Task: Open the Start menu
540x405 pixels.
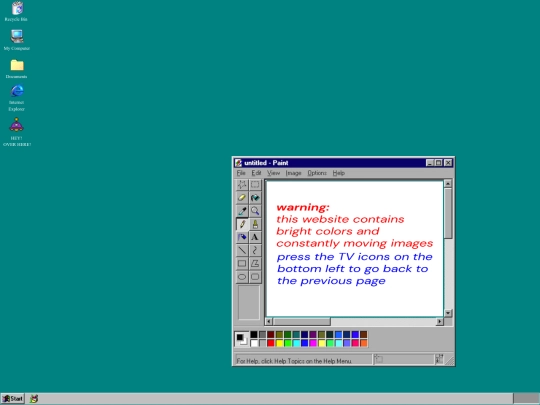Action: 13,399
